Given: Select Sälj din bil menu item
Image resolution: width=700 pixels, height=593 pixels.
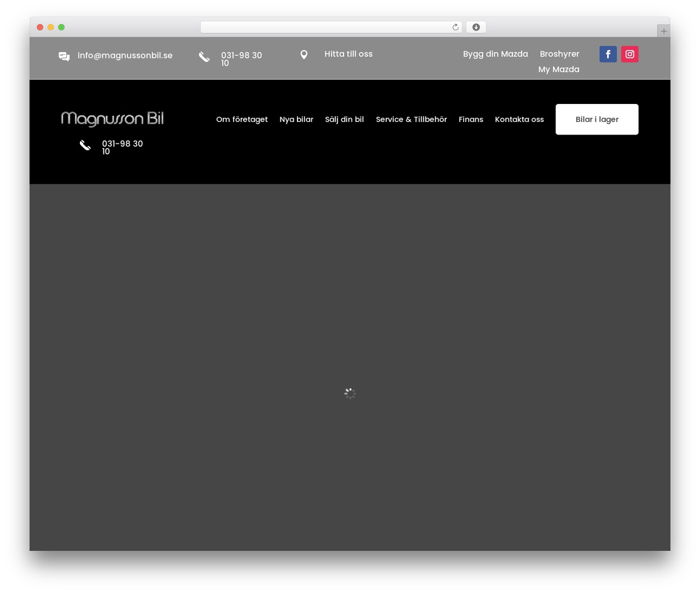Looking at the screenshot, I should pyautogui.click(x=345, y=119).
